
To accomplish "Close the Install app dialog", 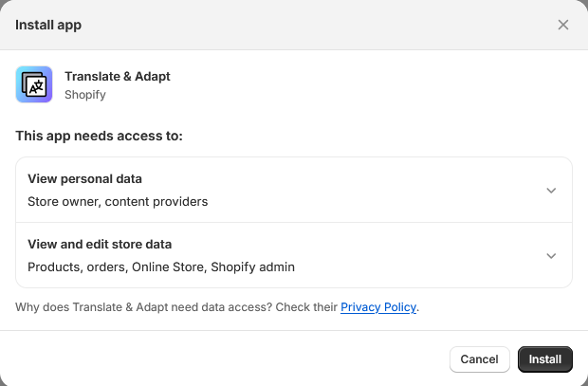I will point(563,25).
